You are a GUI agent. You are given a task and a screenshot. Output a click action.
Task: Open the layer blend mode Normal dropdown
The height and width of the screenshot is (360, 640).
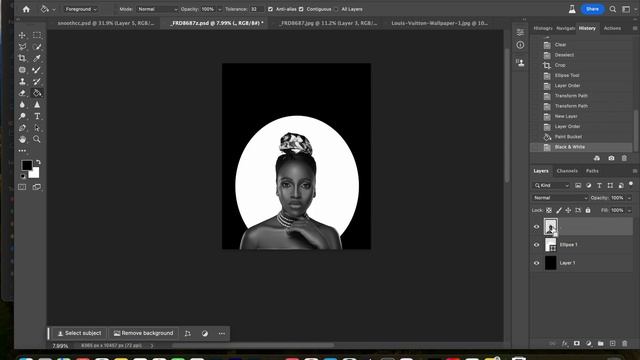point(560,198)
